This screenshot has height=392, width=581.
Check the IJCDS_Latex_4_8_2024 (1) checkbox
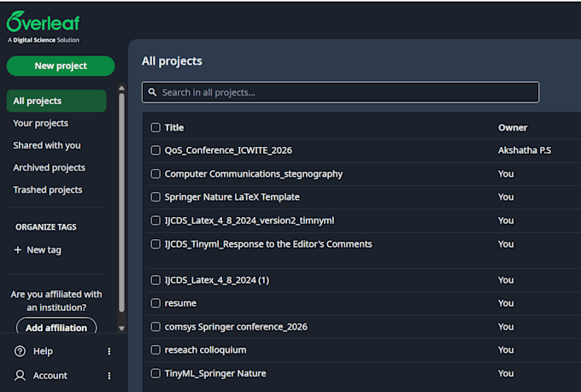click(x=156, y=280)
